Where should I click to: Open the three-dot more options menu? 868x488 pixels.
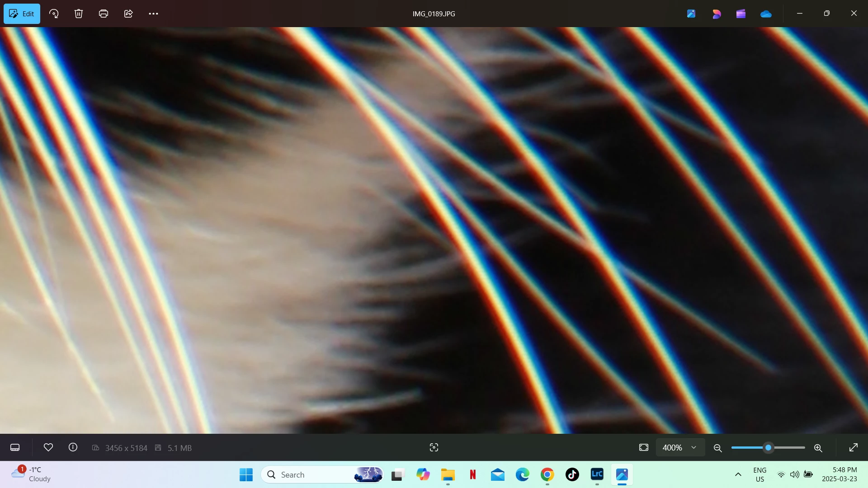[x=154, y=14]
